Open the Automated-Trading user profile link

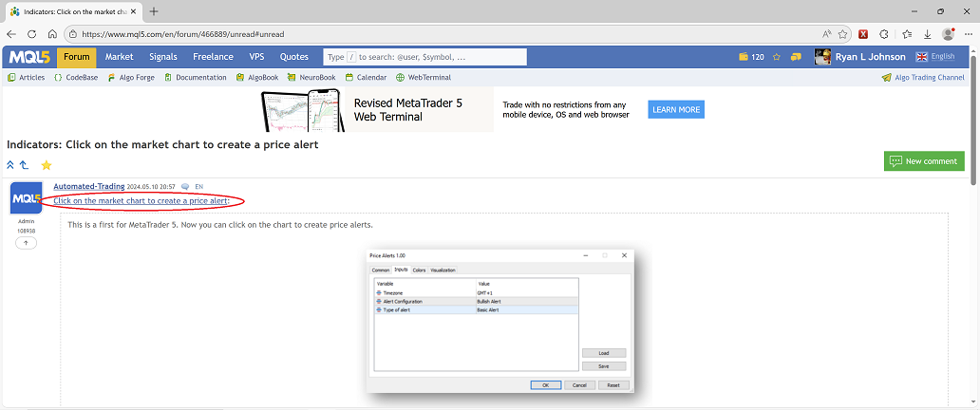click(x=88, y=186)
